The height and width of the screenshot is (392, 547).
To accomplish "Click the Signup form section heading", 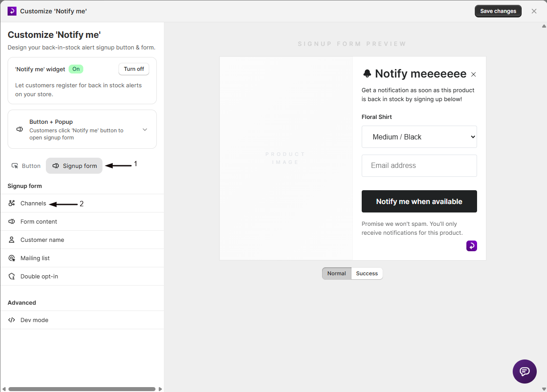I will (24, 186).
